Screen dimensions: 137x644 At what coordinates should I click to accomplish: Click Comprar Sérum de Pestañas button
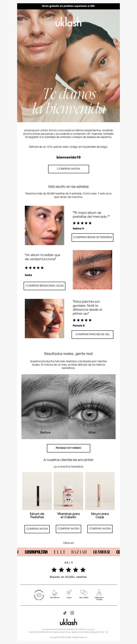92,237
